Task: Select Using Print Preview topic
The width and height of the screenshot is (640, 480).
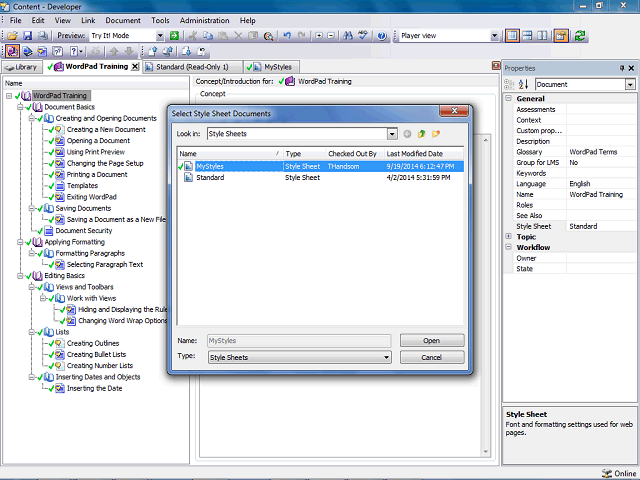Action: coord(96,152)
